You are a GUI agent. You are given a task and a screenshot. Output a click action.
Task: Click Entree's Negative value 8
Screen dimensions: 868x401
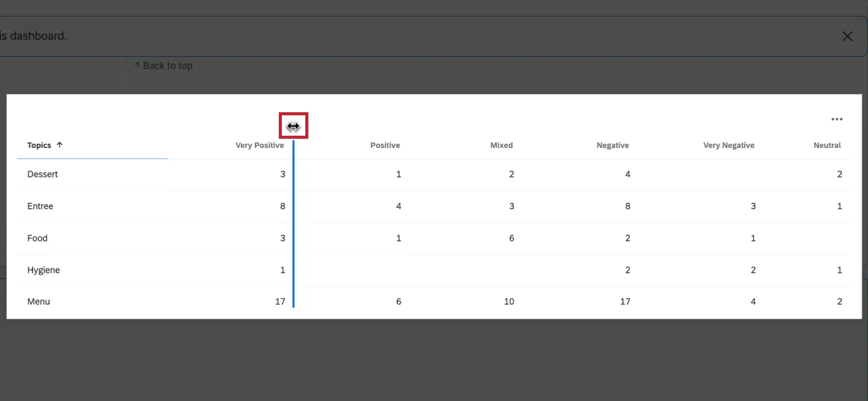[x=628, y=206]
